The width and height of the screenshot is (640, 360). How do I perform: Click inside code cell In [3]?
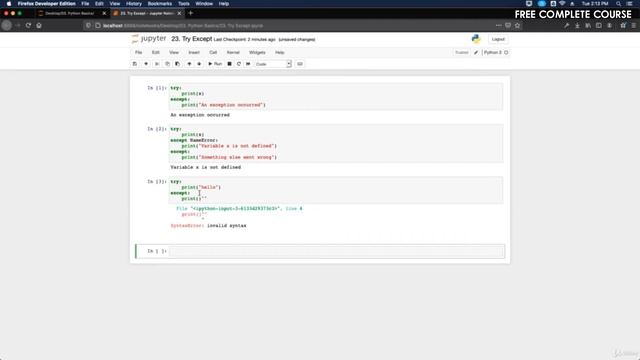tap(336, 190)
